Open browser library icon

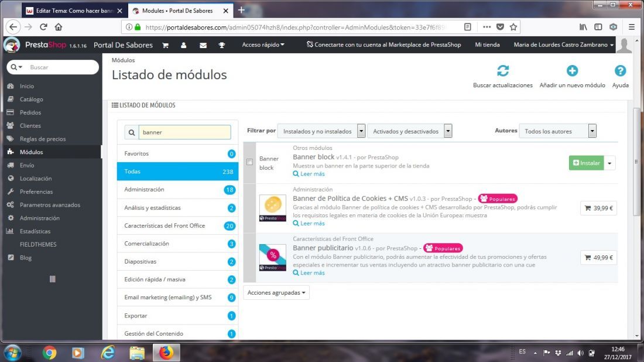point(583,27)
